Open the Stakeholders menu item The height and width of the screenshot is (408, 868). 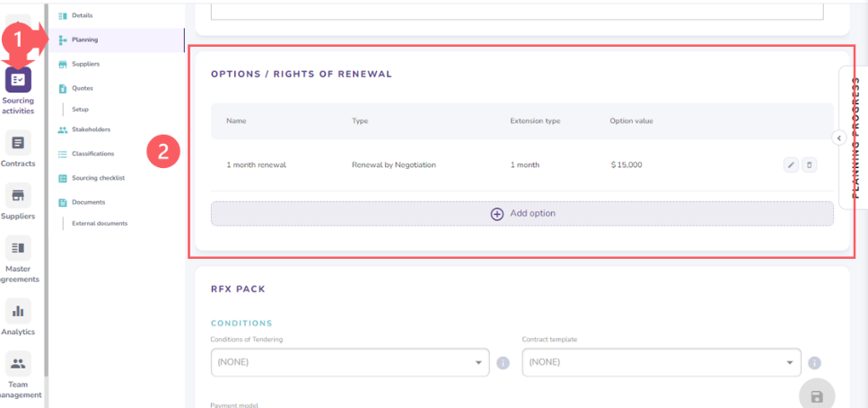point(91,129)
